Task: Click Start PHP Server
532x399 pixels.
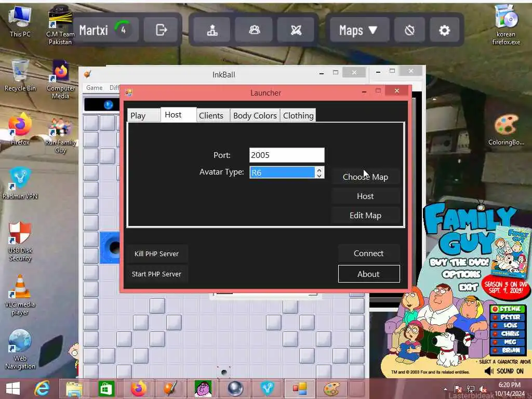Action: (156, 274)
